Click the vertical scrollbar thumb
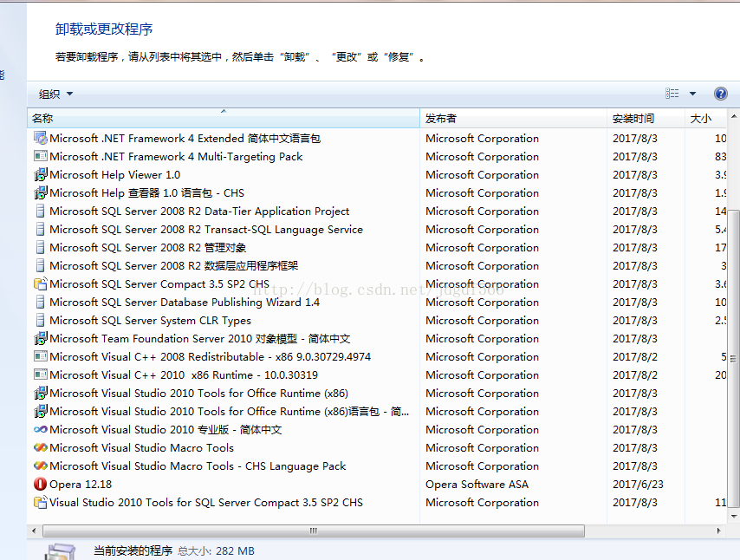The height and width of the screenshot is (560, 740). tap(734, 358)
